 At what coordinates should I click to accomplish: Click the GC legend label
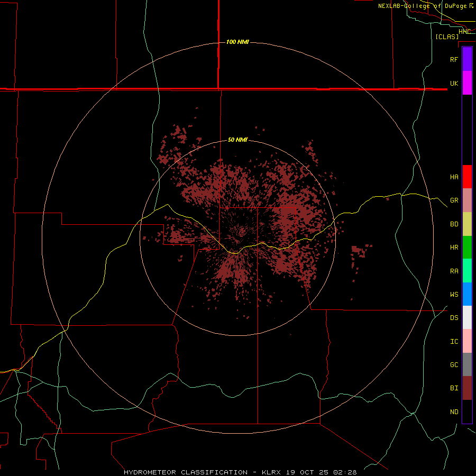454,365
